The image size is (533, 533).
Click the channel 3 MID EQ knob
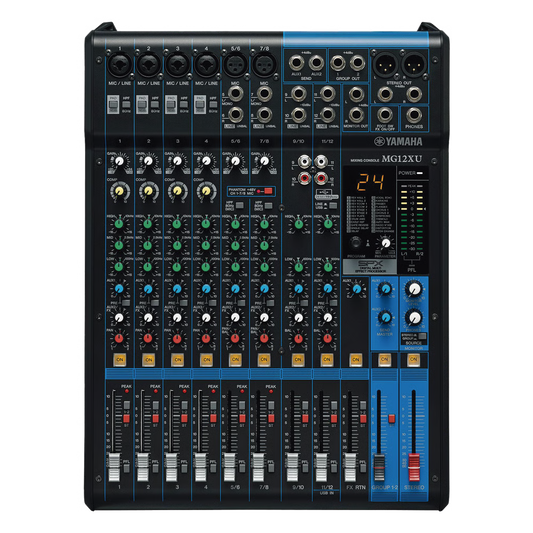(177, 245)
